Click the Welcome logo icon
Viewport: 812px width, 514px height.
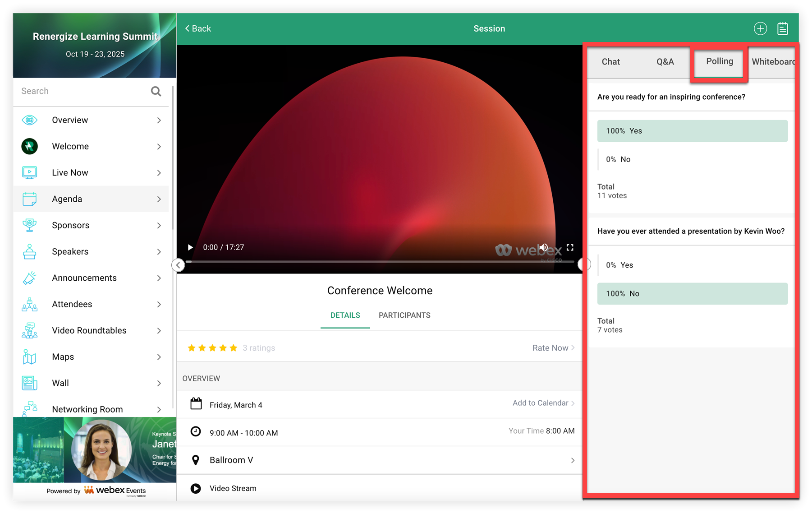pos(30,146)
